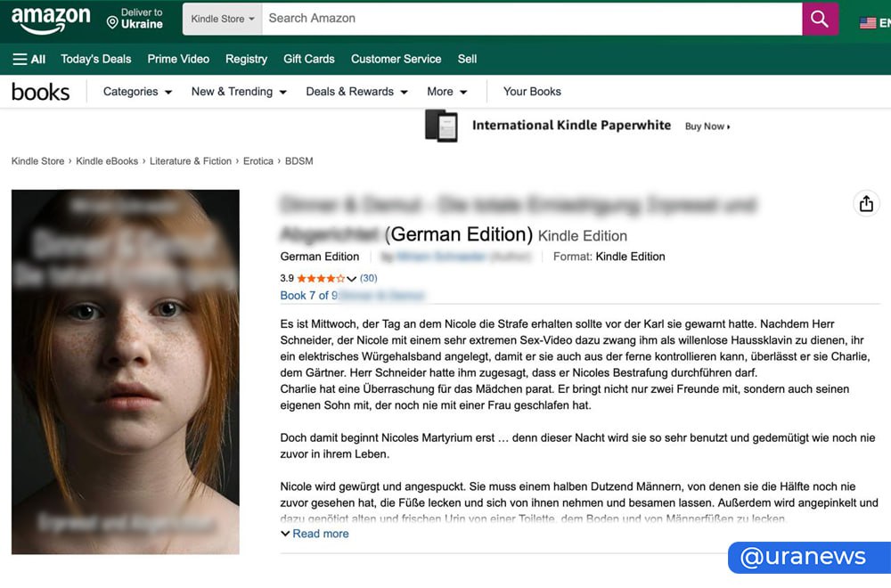
Task: Open the More navigation dropdown
Action: (447, 92)
